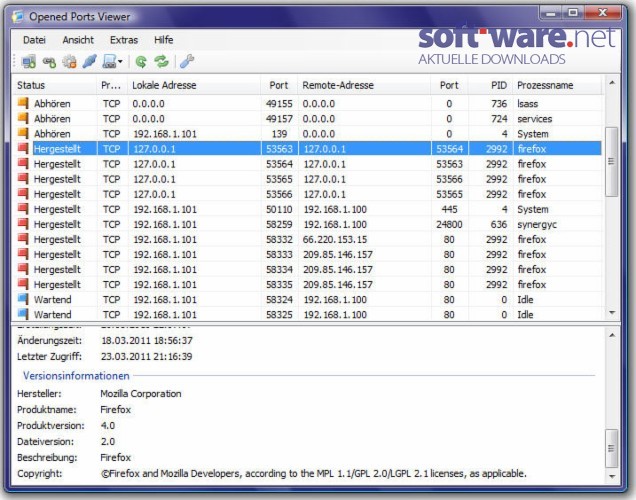The width and height of the screenshot is (636, 500).
Task: Click the blue flag of the port 58325 row
Action: tap(23, 314)
